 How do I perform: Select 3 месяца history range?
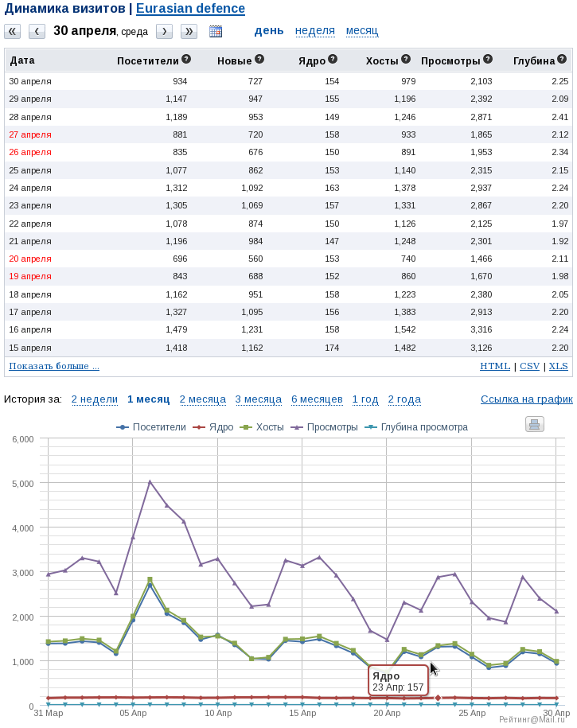[x=259, y=399]
